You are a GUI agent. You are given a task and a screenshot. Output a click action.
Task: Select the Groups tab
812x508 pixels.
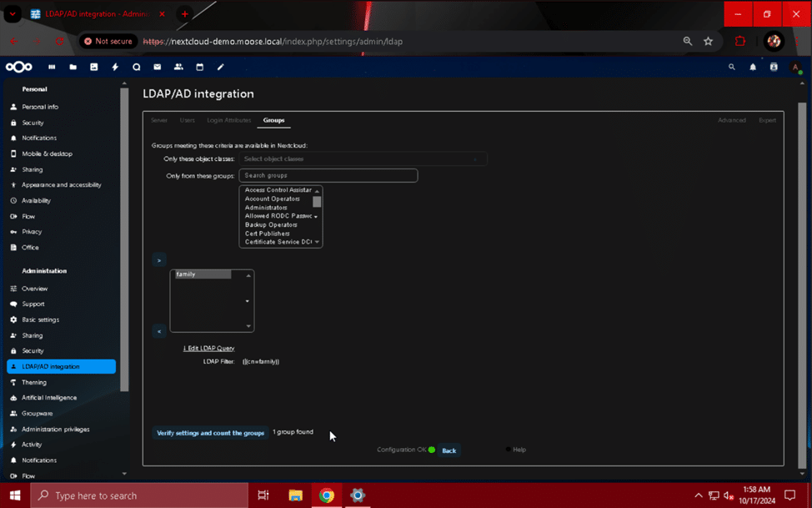coord(273,120)
